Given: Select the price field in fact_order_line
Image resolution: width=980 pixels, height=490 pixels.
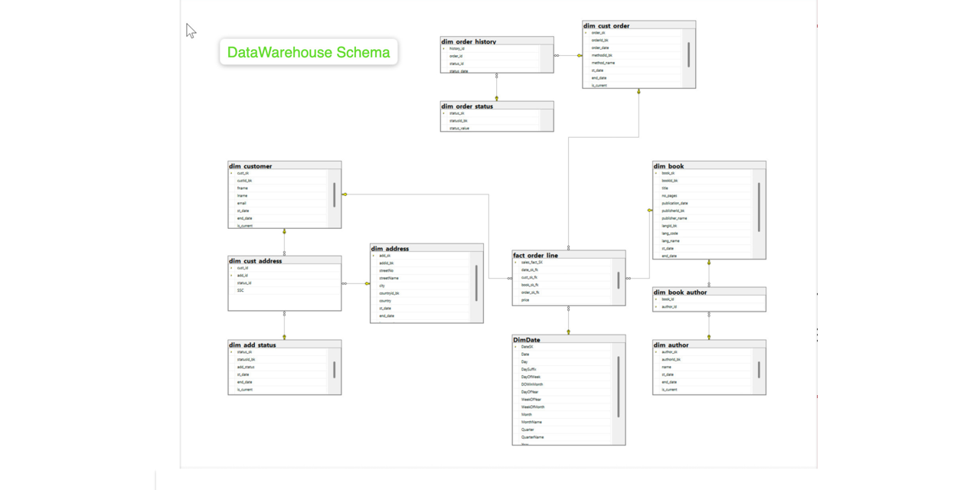Looking at the screenshot, I should 525,300.
